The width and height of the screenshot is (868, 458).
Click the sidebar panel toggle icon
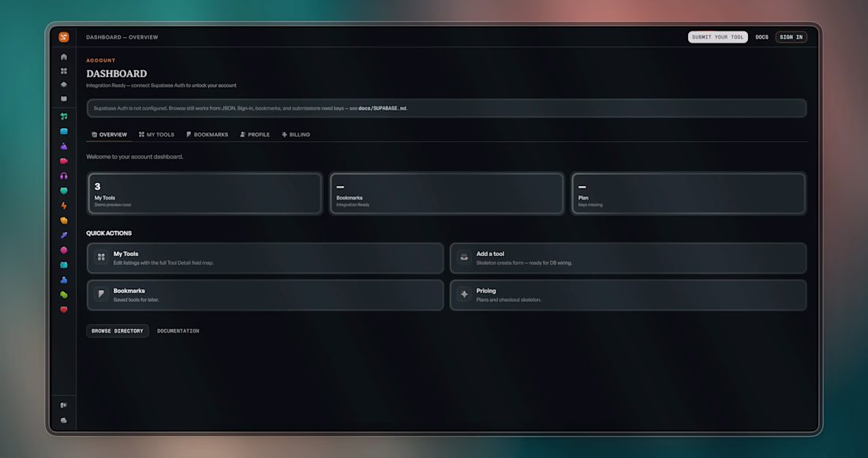click(64, 405)
